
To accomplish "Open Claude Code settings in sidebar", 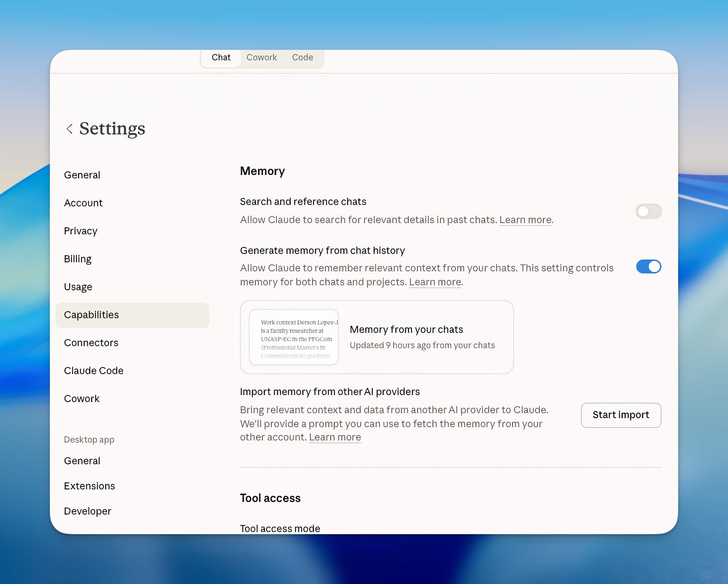I will (x=93, y=371).
